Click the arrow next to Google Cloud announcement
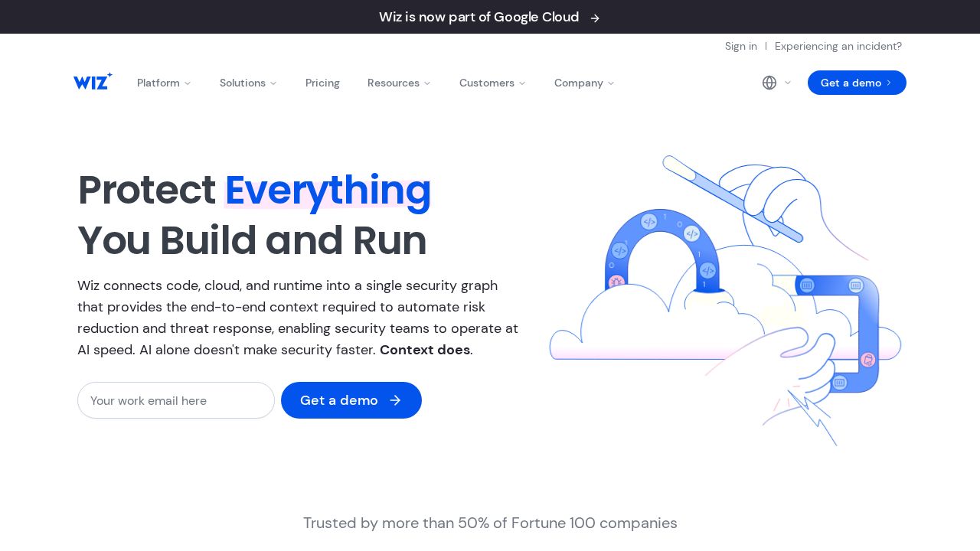 [595, 18]
